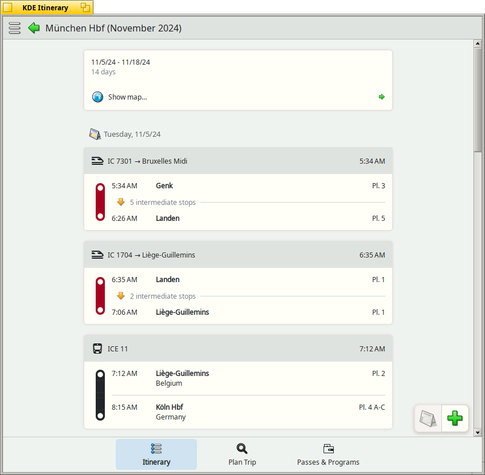Click the Pl. 2 platform label
The height and width of the screenshot is (475, 485).
point(378,373)
